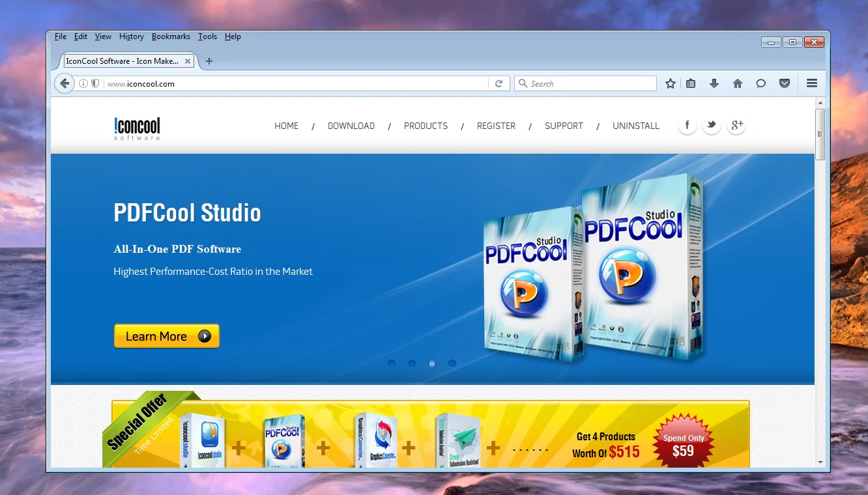Click the Submission Assistant box in the offer banner

tap(459, 440)
